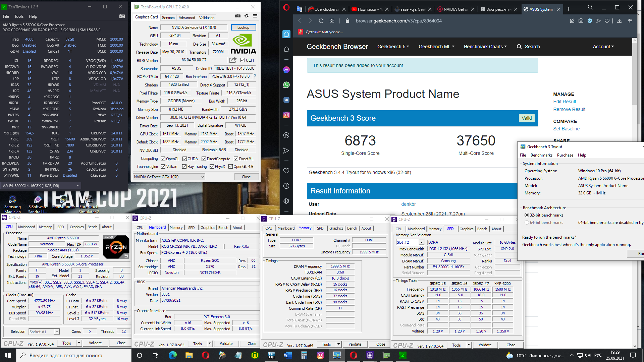This screenshot has height=362, width=644.
Task: Click Geekbench page vertical scrollbar
Action: [634, 193]
